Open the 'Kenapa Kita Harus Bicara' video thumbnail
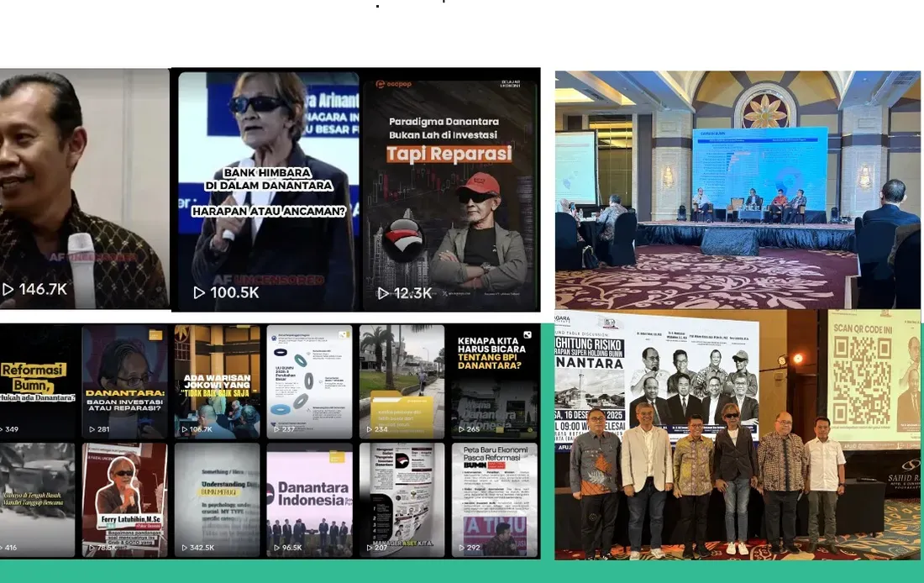The image size is (924, 583). pyautogui.click(x=495, y=381)
